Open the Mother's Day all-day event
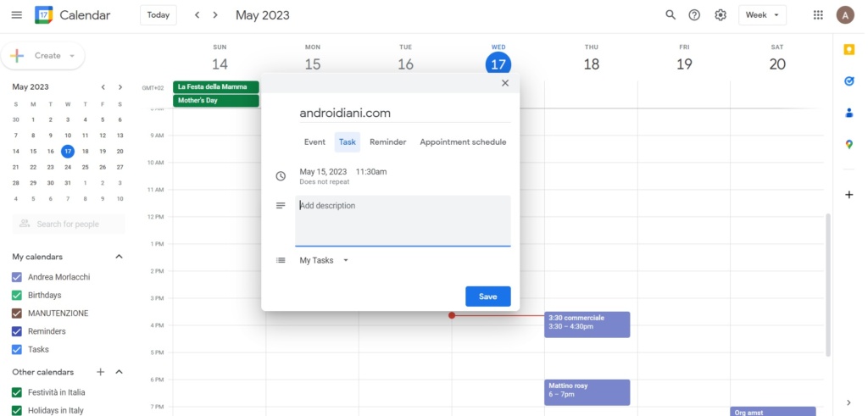 tap(216, 101)
